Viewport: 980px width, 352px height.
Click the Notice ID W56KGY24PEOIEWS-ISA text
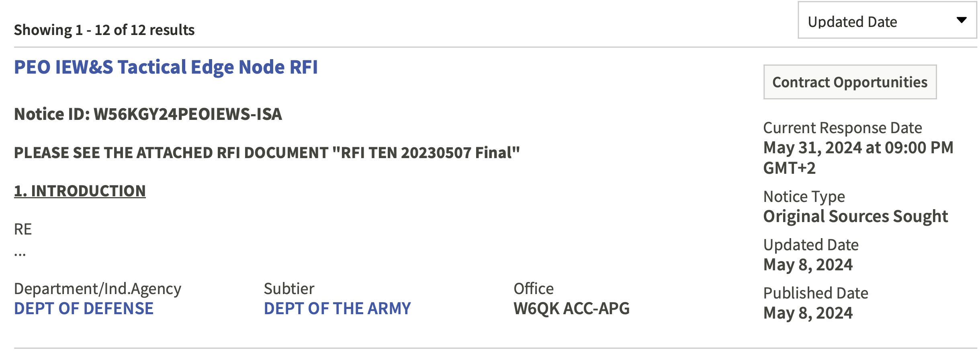148,114
